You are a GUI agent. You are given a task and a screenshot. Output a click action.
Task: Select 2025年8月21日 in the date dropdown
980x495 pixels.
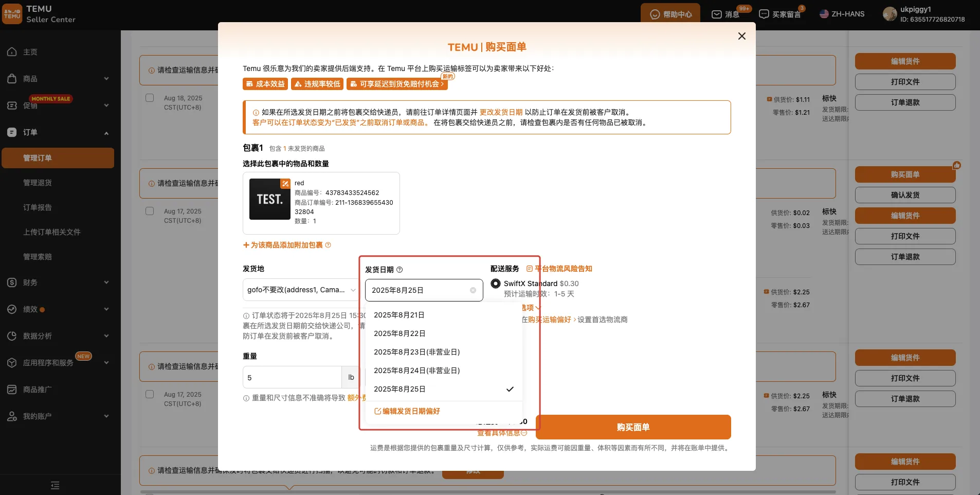tap(399, 315)
